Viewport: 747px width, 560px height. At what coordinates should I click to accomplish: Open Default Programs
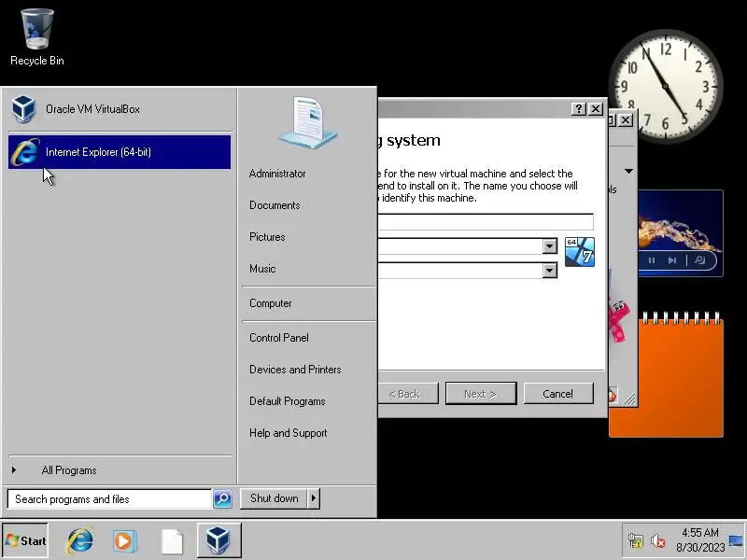288,401
